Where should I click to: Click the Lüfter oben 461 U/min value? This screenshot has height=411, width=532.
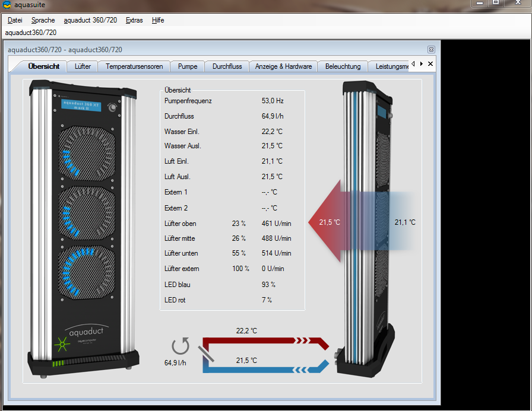tap(276, 224)
